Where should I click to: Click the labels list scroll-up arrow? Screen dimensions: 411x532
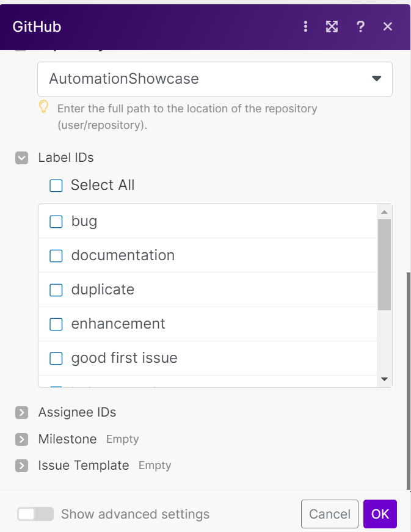pos(384,212)
